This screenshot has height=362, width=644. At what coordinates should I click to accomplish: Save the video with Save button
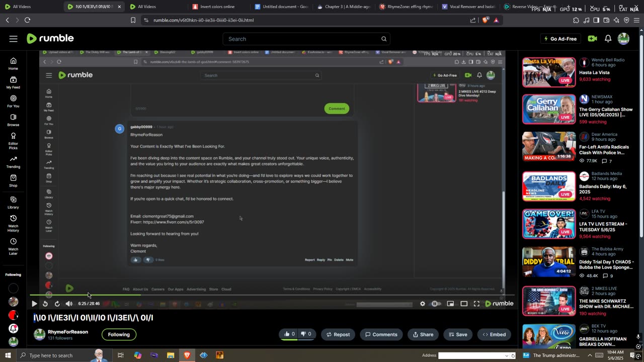[457, 334]
